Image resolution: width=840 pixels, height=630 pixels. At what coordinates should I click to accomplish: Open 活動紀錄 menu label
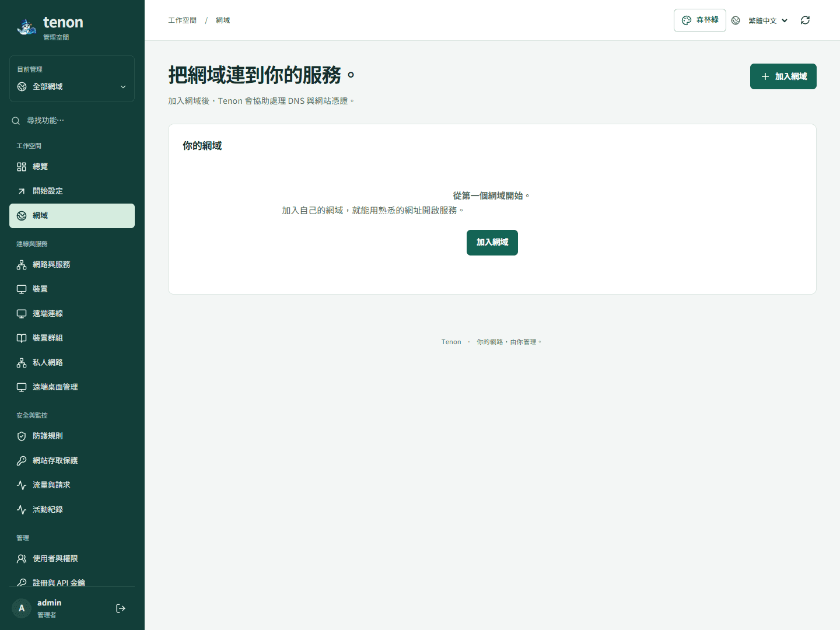point(48,510)
